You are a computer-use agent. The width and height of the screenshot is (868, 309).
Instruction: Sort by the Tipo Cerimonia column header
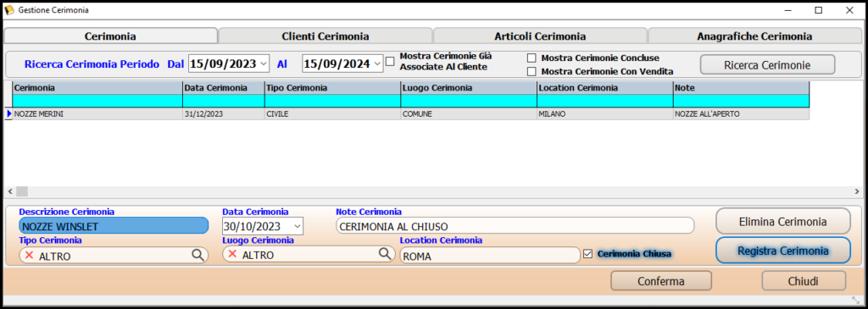point(332,88)
